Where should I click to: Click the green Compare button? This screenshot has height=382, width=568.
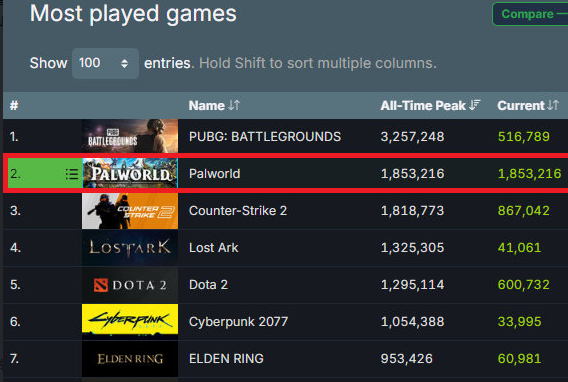[x=530, y=14]
